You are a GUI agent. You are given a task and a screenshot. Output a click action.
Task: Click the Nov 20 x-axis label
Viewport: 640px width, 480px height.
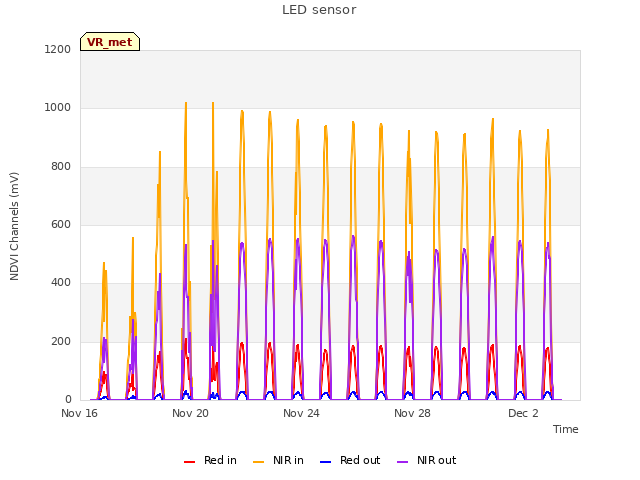coord(190,413)
